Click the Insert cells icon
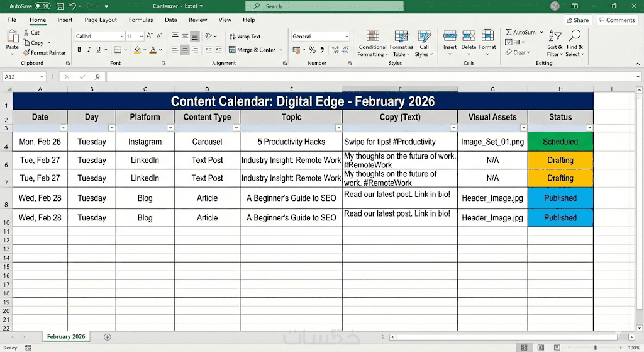Image resolution: width=644 pixels, height=352 pixels. coord(450,36)
